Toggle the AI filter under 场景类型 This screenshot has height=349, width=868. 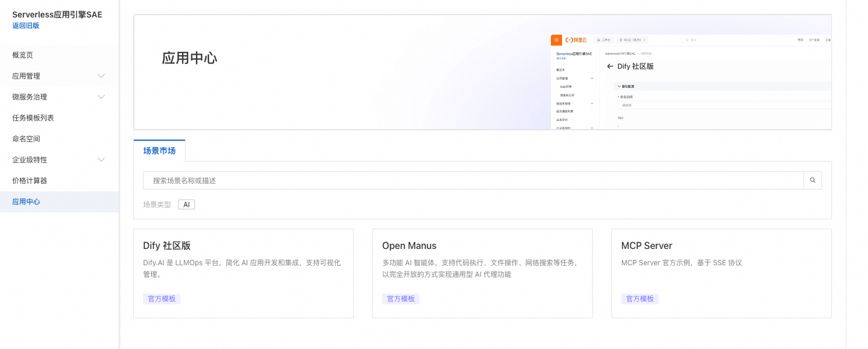pyautogui.click(x=186, y=204)
